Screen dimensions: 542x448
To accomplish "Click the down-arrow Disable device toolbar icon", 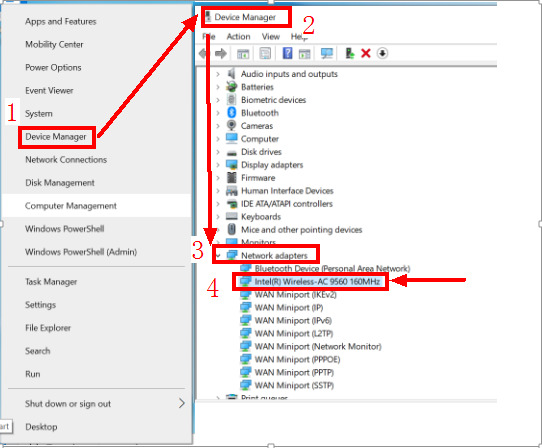I will 382,53.
